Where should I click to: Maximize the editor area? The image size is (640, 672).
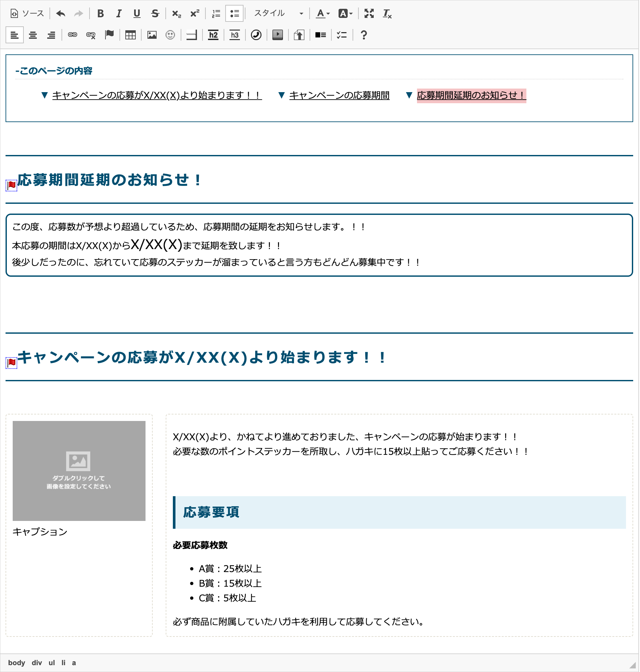[x=369, y=14]
